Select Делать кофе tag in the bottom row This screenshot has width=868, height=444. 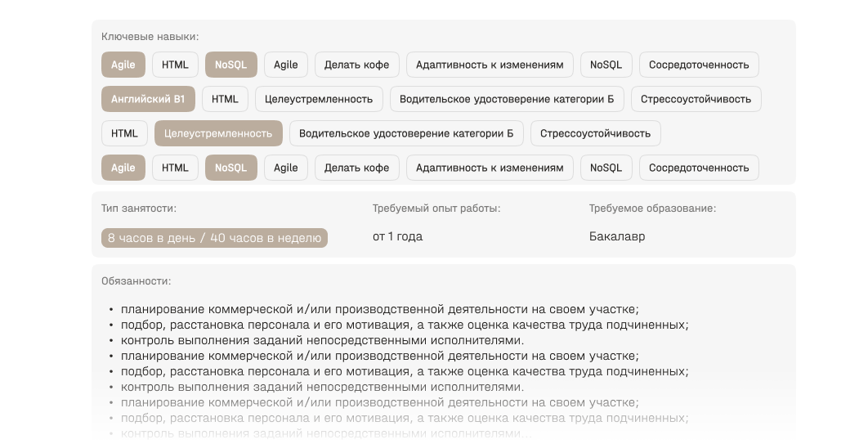click(356, 168)
